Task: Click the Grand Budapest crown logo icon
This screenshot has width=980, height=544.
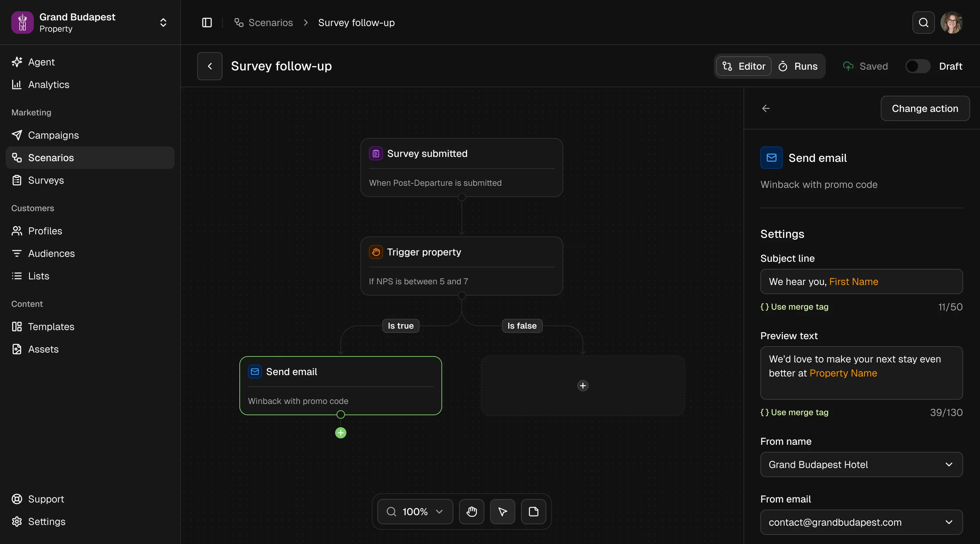Action: tap(23, 23)
